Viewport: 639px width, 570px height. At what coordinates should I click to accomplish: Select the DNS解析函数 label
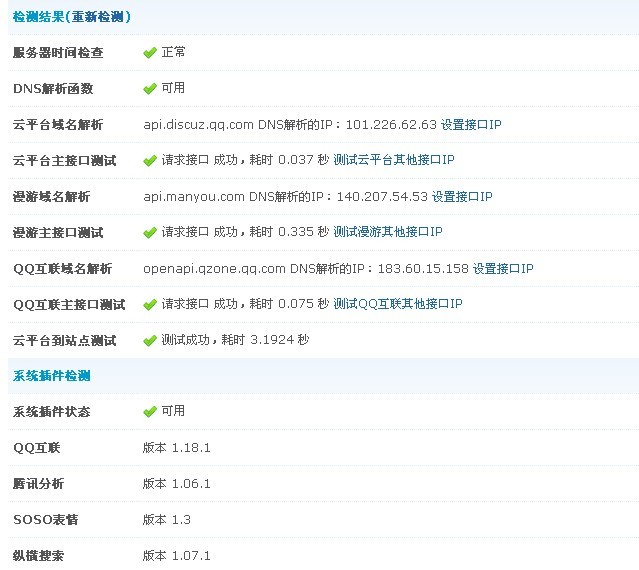[x=53, y=88]
